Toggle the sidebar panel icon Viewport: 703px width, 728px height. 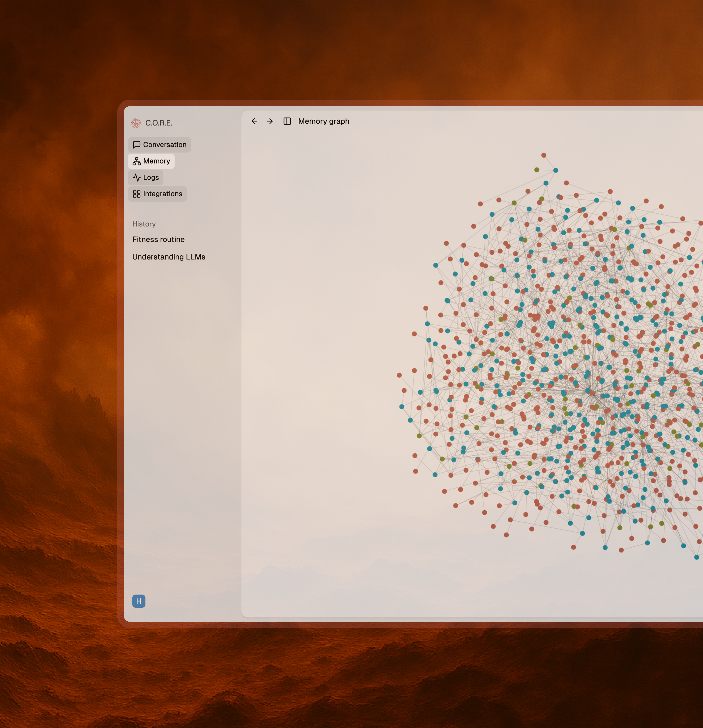(x=287, y=121)
